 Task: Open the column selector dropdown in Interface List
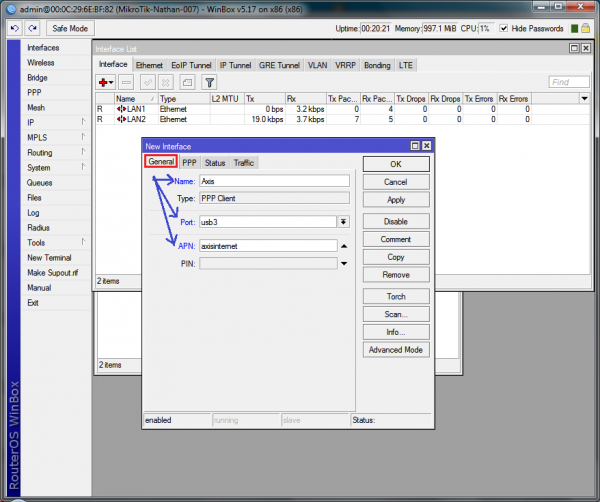pyautogui.click(x=584, y=99)
